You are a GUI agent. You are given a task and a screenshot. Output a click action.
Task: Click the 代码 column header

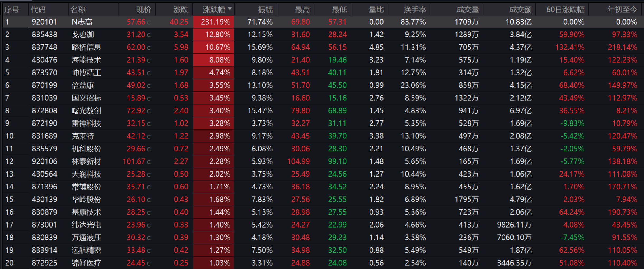[x=38, y=10]
